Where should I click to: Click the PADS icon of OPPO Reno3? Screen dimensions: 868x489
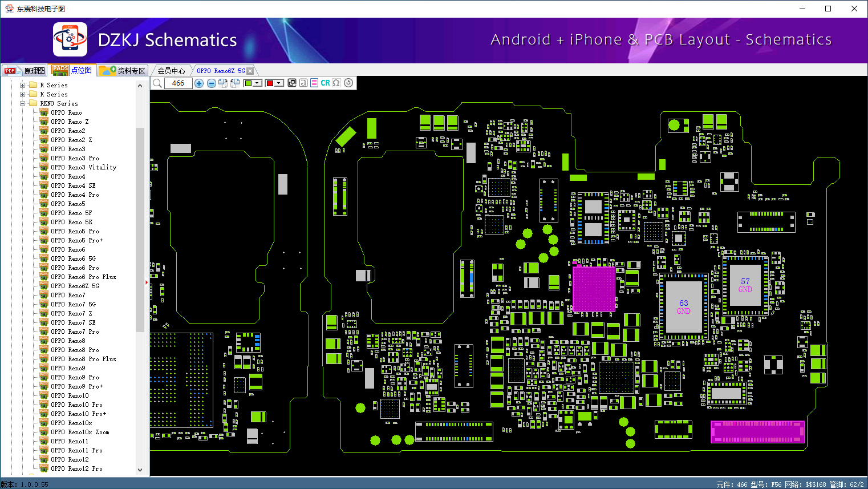(x=44, y=149)
